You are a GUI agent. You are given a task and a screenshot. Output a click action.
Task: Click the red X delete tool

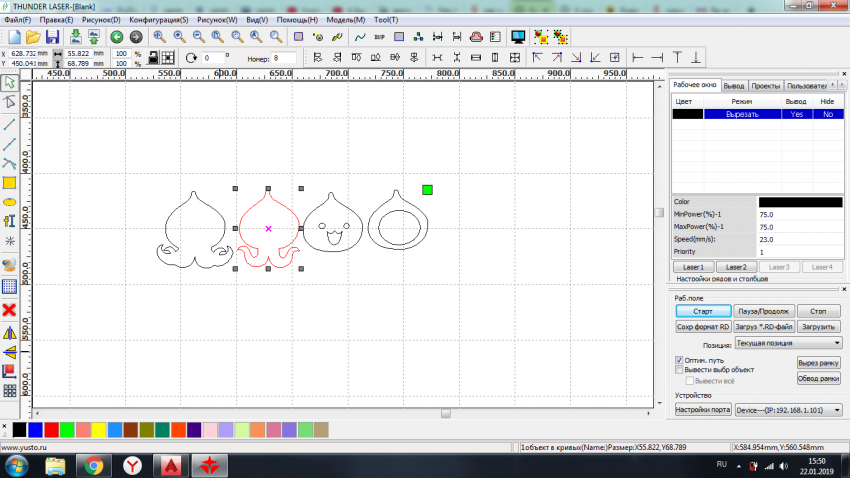click(x=10, y=310)
